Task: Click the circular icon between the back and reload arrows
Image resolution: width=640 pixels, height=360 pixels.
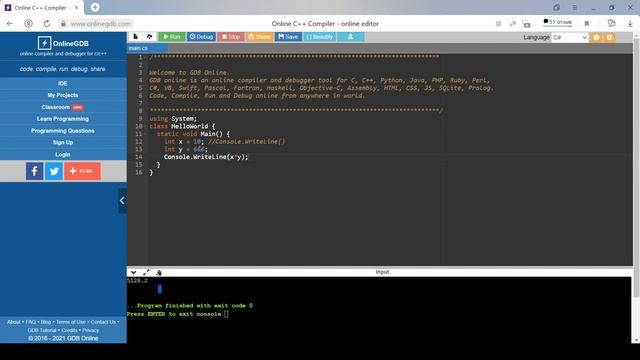Action: [29, 24]
